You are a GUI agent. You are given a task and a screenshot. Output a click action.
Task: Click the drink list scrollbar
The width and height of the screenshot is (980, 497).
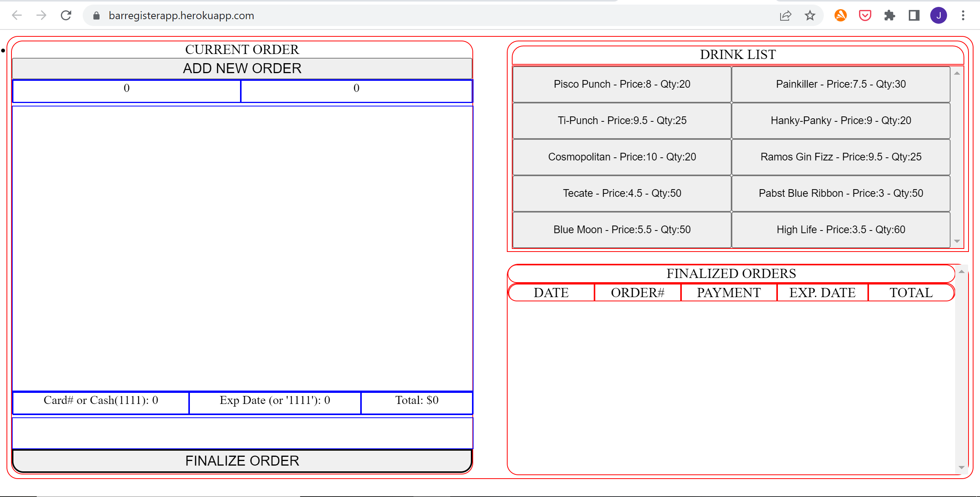point(955,157)
